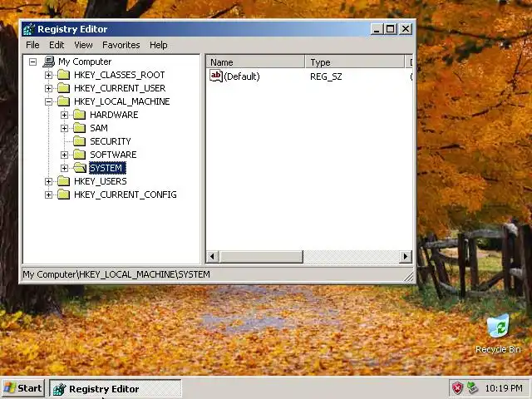Select the HKEY_CURRENT_CONFIG key label
The height and width of the screenshot is (399, 532).
click(126, 195)
